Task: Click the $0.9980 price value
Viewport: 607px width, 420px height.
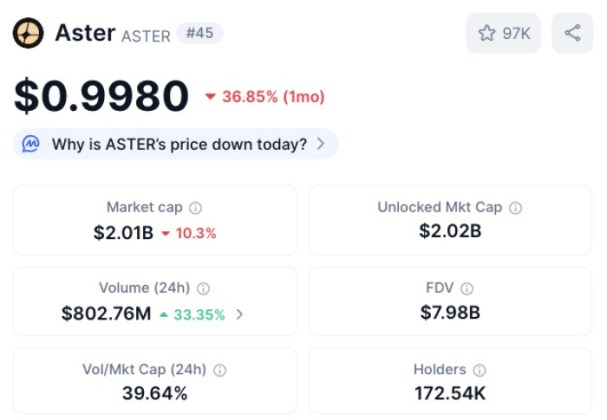Action: [101, 96]
